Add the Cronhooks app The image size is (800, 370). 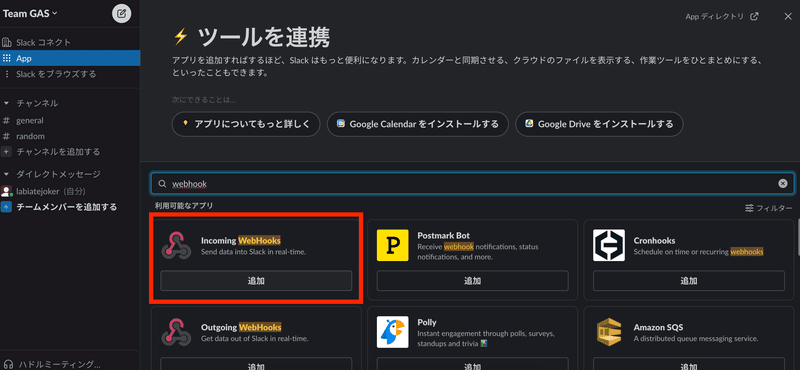pyautogui.click(x=689, y=281)
